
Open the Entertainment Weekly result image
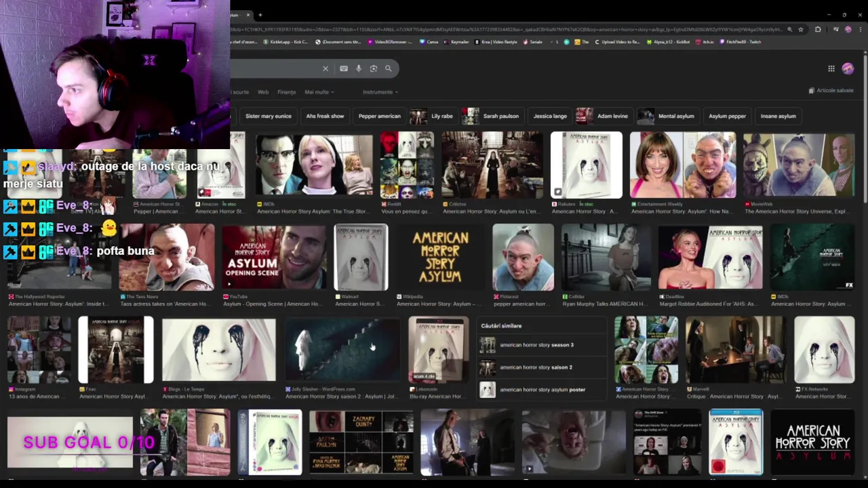pyautogui.click(x=682, y=165)
